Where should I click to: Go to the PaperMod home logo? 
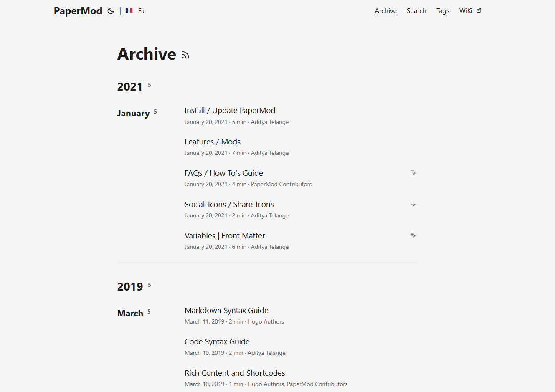point(78,11)
